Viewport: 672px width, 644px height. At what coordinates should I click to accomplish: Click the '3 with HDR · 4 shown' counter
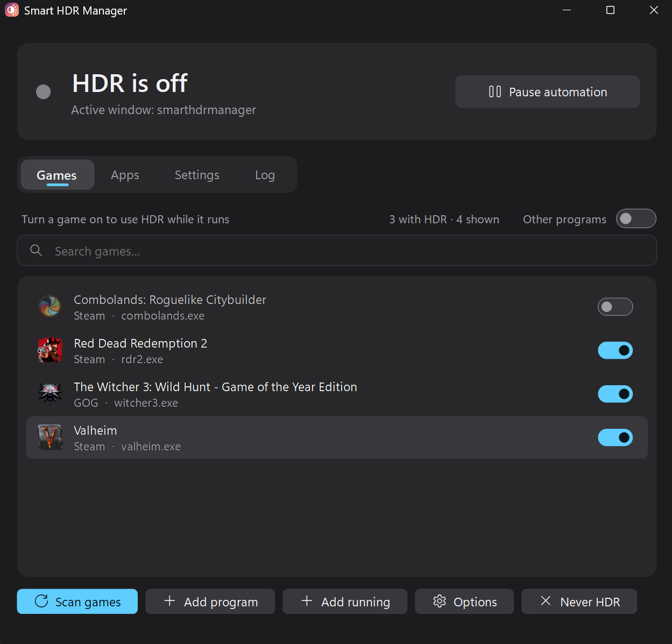(444, 220)
